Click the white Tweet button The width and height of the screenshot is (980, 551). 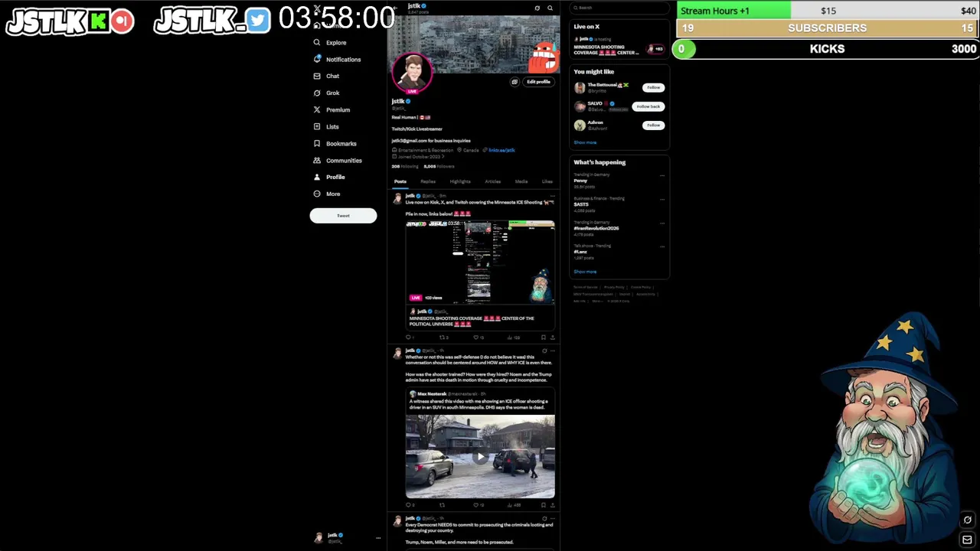(343, 216)
